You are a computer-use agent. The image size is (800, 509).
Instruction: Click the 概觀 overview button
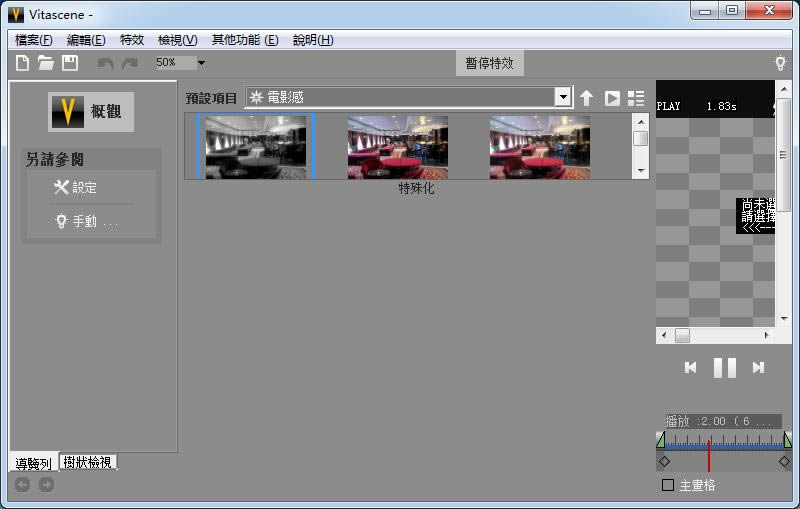pyautogui.click(x=91, y=112)
